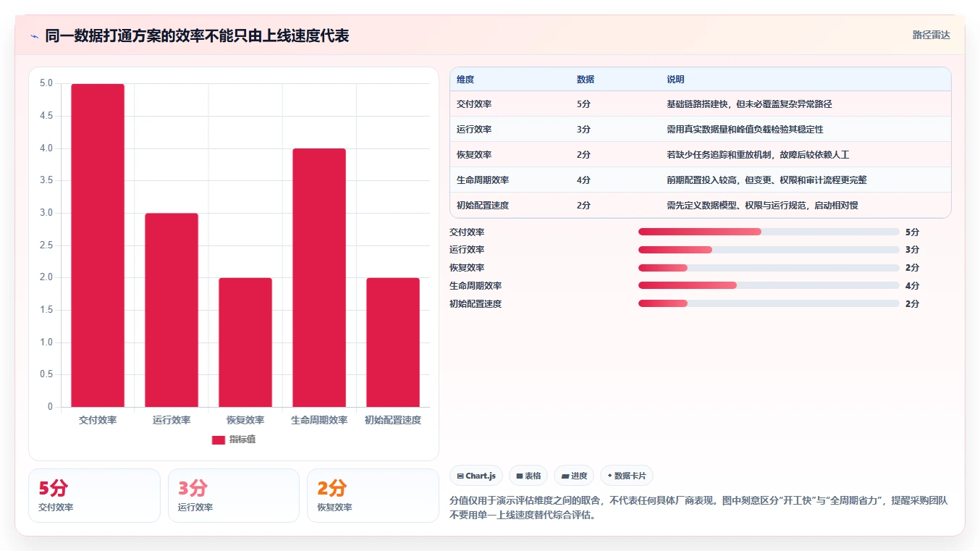Click the footnote paragraph starting 分值仅用于演示
The width and height of the screenshot is (980, 551).
pyautogui.click(x=699, y=508)
